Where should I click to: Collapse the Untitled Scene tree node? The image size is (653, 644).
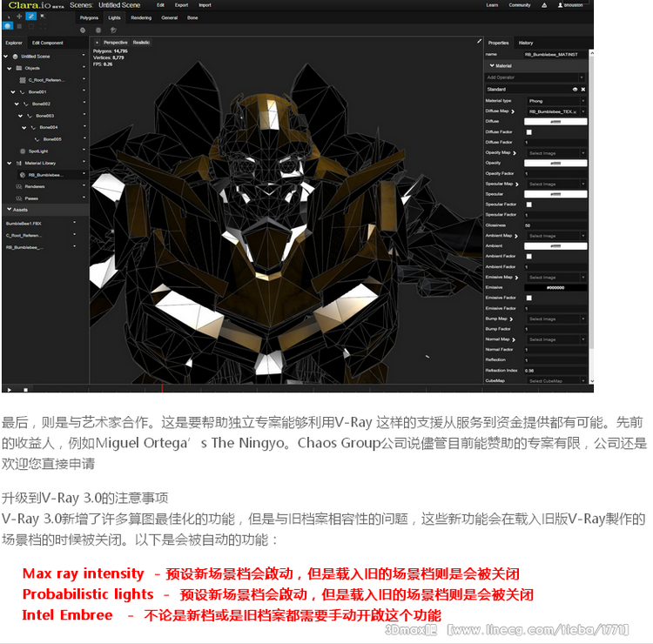coord(6,57)
